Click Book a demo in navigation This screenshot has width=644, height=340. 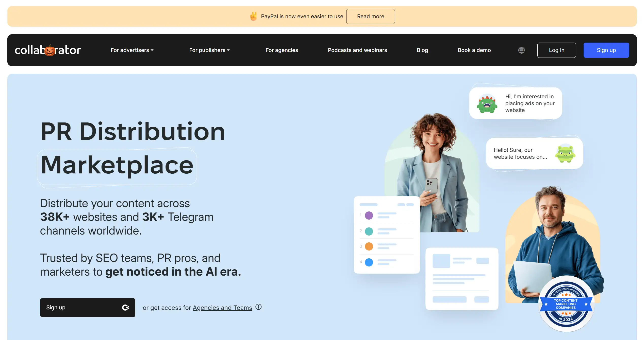tap(474, 50)
